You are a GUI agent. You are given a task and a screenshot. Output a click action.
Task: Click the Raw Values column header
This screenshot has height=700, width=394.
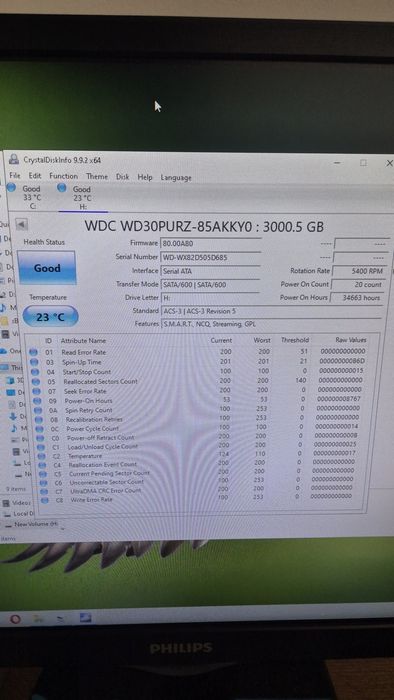point(350,340)
